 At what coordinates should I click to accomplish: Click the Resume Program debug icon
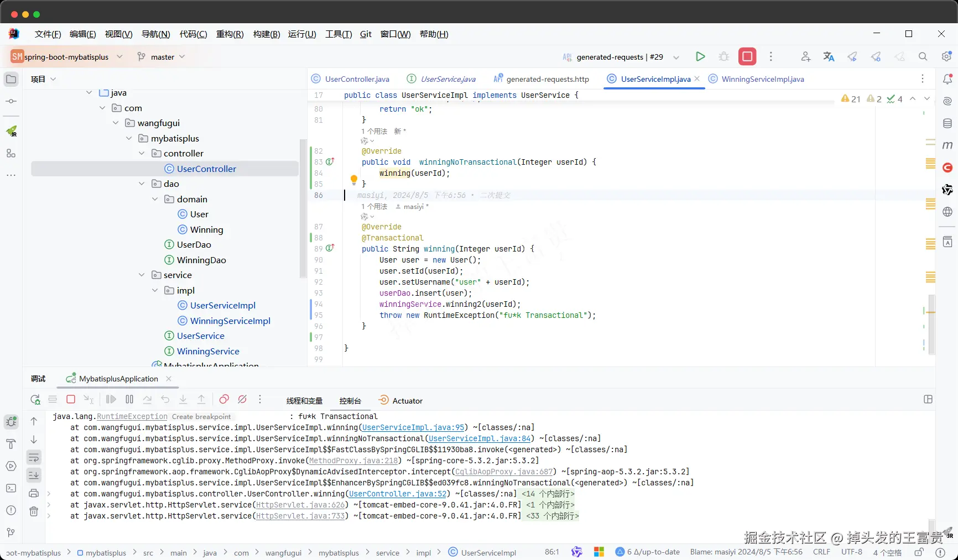tap(111, 399)
